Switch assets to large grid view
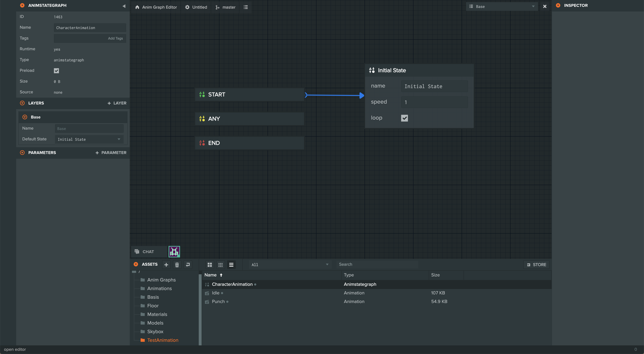The width and height of the screenshot is (644, 354). [x=210, y=265]
